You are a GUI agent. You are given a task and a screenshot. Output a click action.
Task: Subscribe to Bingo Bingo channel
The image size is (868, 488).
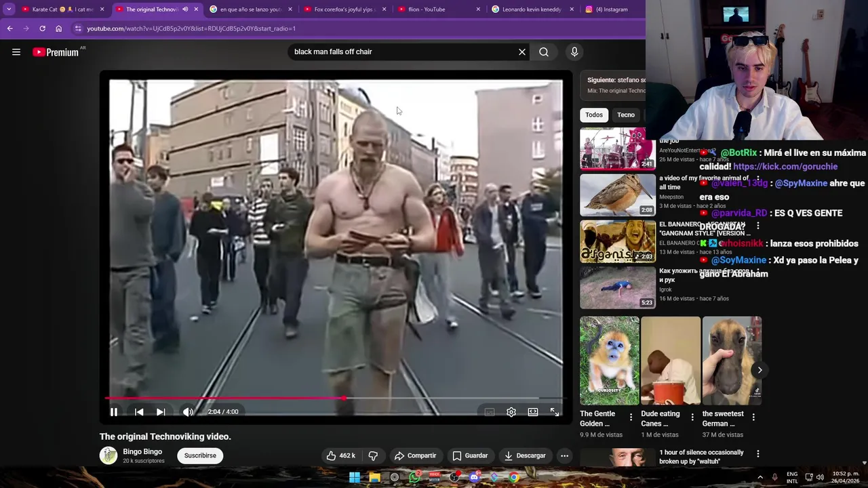coord(200,455)
